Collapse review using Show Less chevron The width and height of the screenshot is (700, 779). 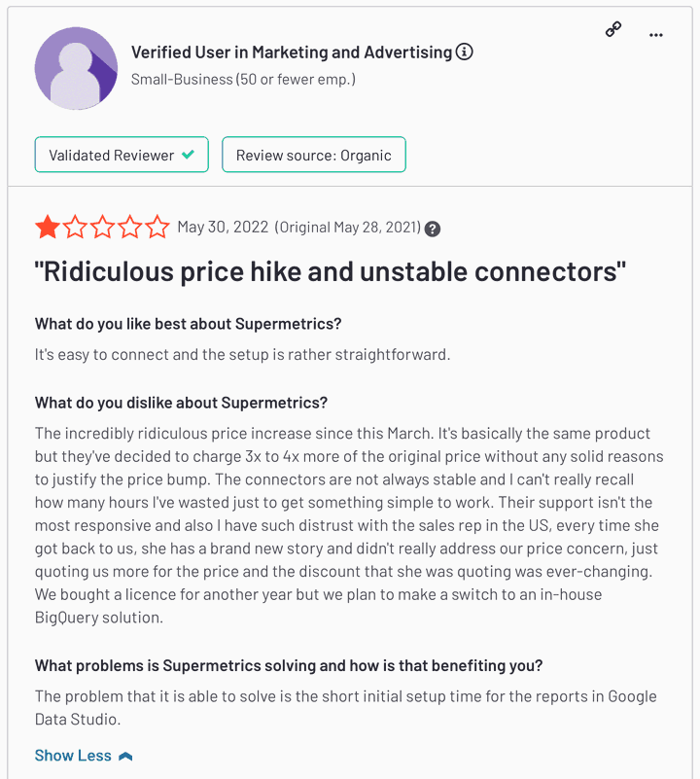pyautogui.click(x=125, y=755)
